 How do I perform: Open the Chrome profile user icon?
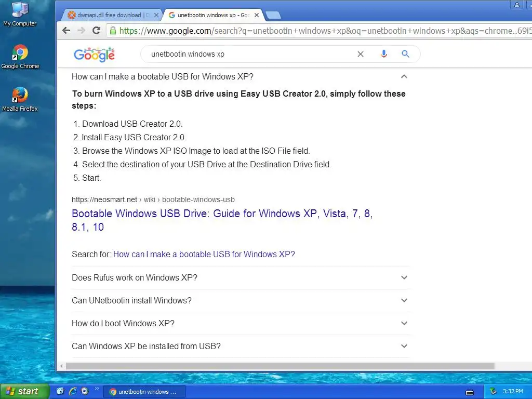517,5
